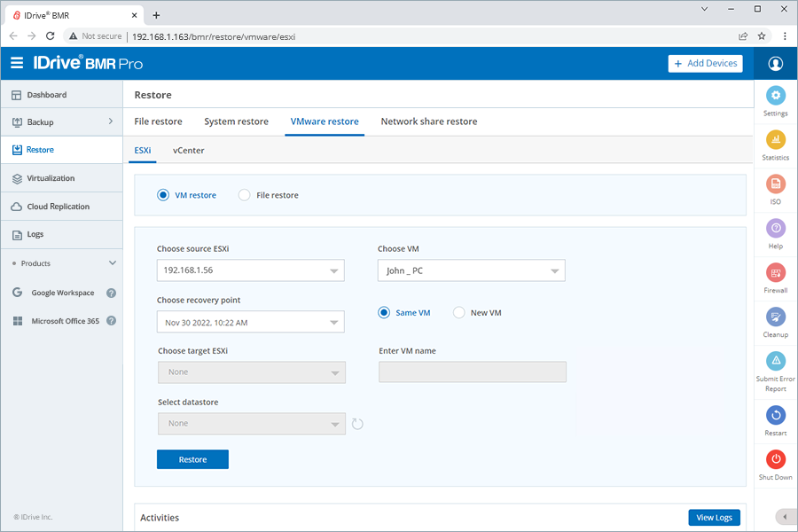This screenshot has height=532, width=798.
Task: Switch to the vCenter sub-tab
Action: pyautogui.click(x=188, y=150)
